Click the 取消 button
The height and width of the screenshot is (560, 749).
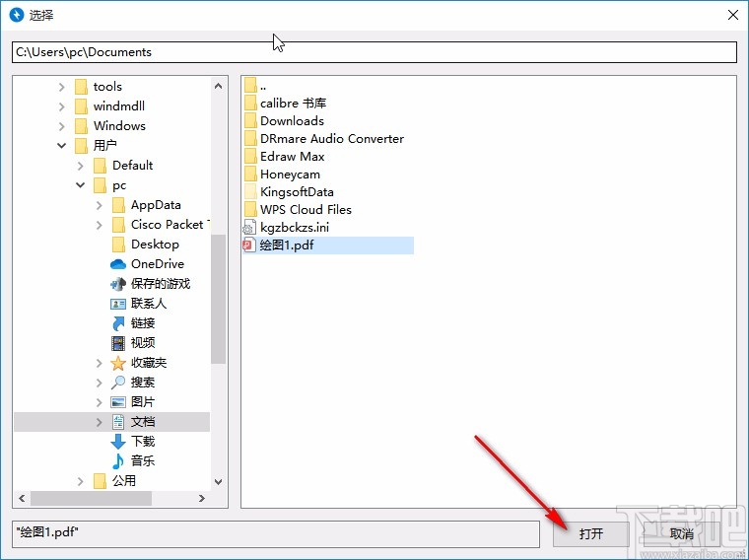[681, 533]
